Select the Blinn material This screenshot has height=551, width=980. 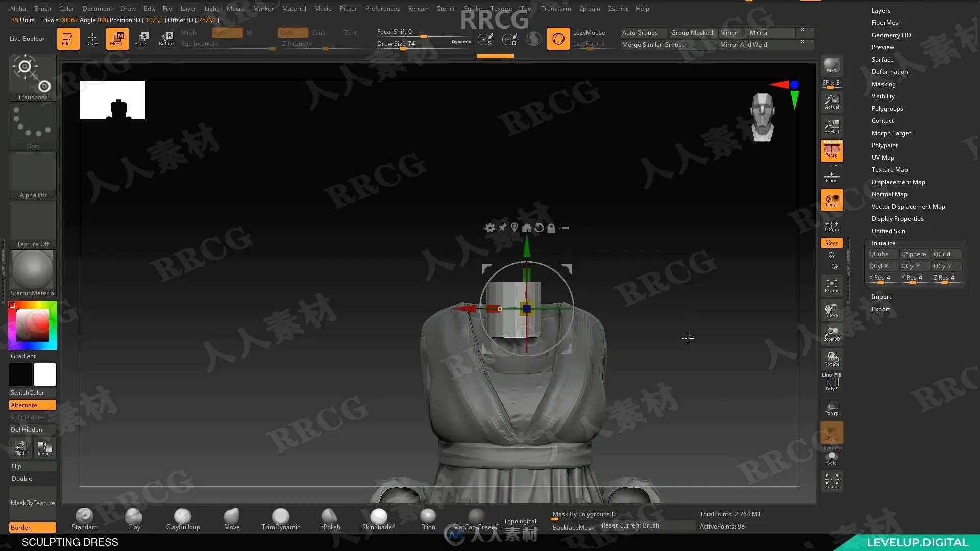pyautogui.click(x=428, y=519)
